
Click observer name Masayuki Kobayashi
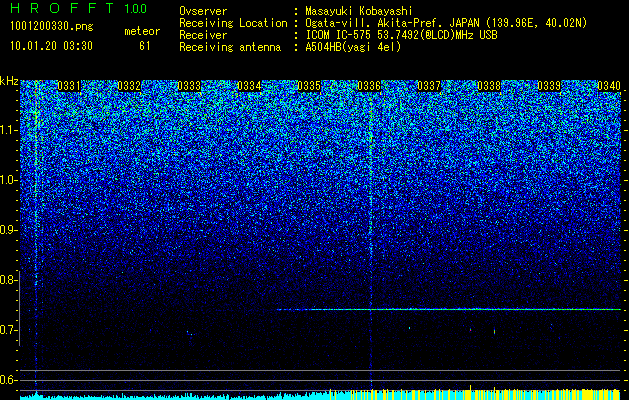pyautogui.click(x=359, y=11)
